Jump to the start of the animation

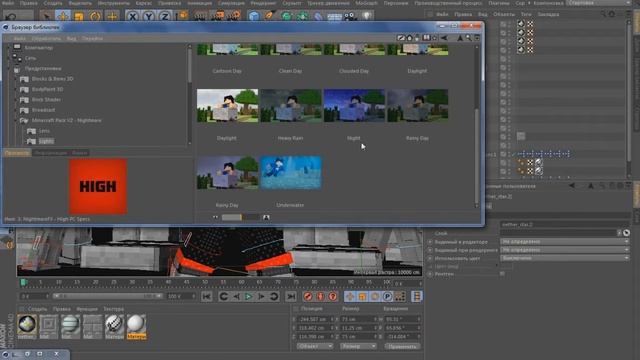207,296
